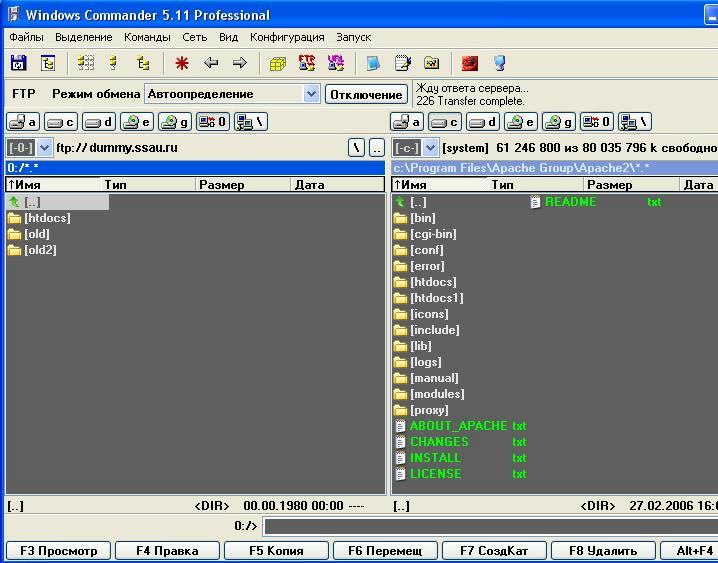The width and height of the screenshot is (718, 563).
Task: Select the full details view toolbar icon
Action: [113, 63]
